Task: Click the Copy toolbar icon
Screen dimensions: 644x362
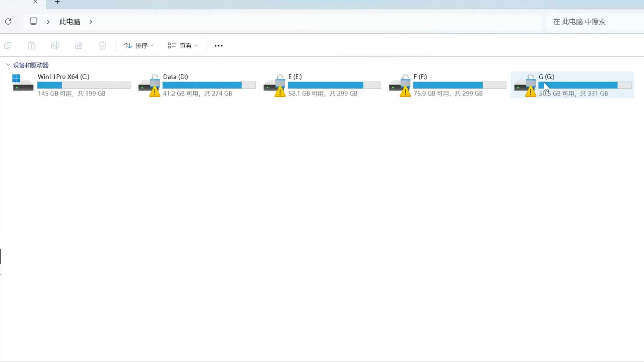Action: pos(8,46)
